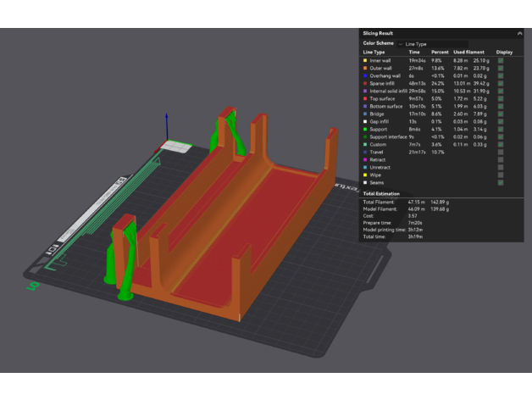Click the Custom line type swatch
532x400 pixels.
tap(364, 144)
